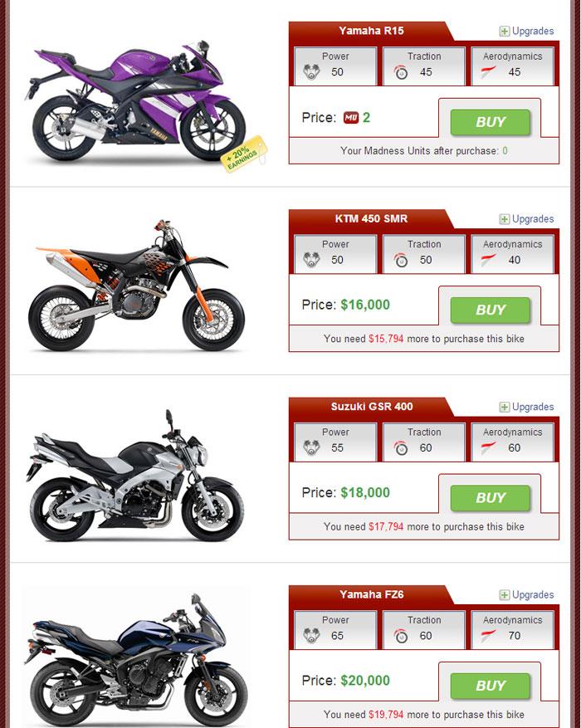This screenshot has height=728, width=581.
Task: Buy the KTM 450 SMR for $16,000
Action: [x=490, y=310]
